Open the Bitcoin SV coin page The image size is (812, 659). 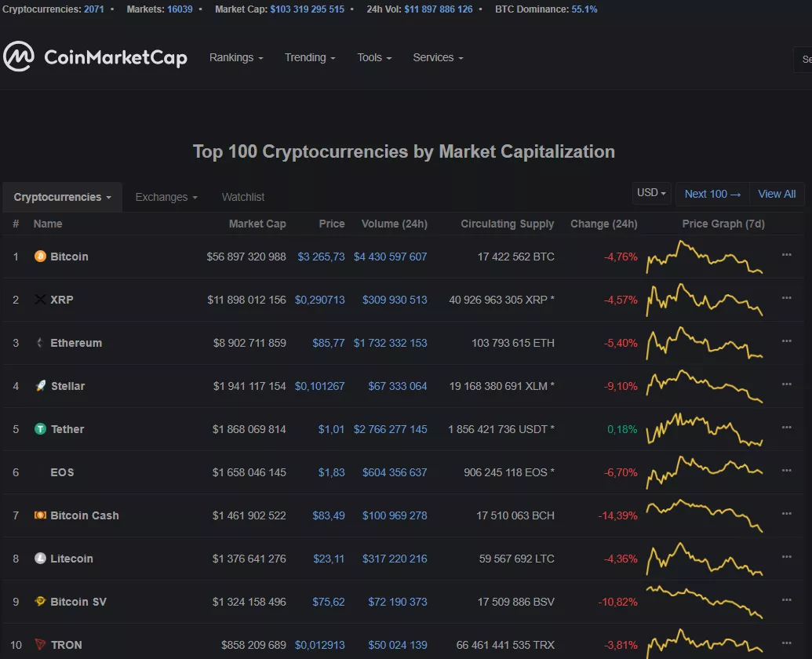tap(78, 602)
